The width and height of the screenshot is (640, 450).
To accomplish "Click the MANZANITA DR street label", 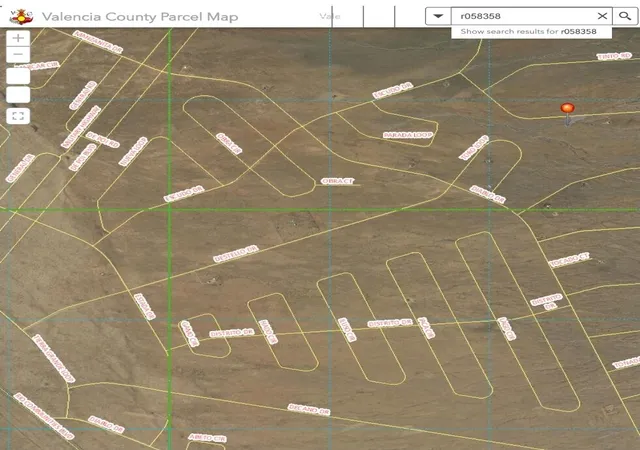I will point(98,42).
